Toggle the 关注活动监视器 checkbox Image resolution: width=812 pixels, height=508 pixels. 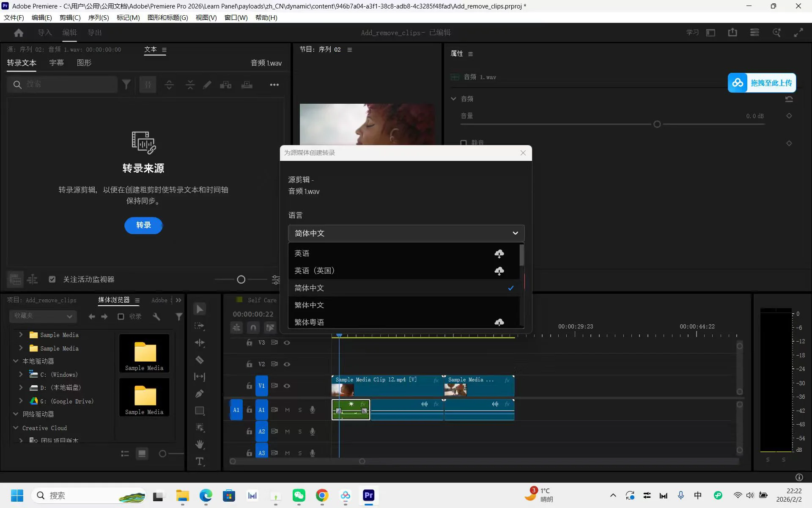point(52,279)
